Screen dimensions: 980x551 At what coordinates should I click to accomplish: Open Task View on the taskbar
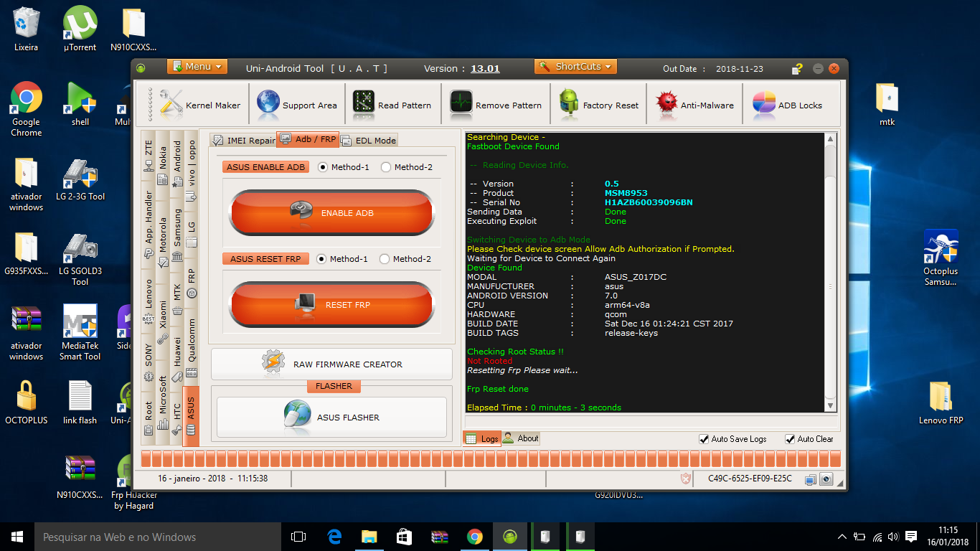tap(298, 537)
